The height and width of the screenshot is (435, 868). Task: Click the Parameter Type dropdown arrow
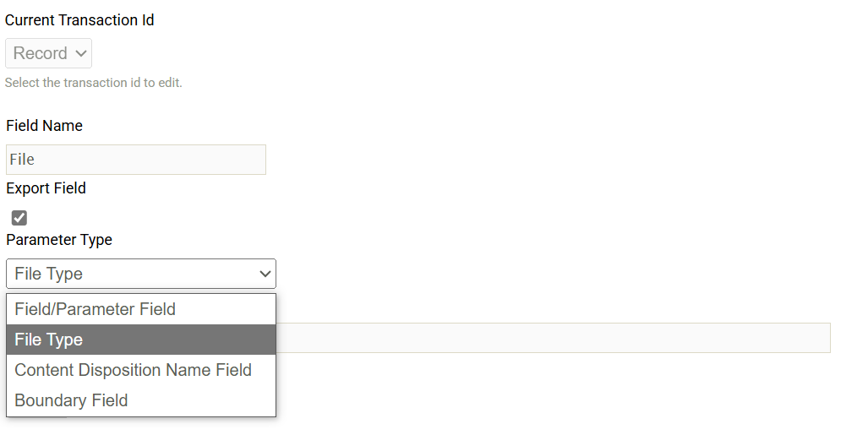coord(265,274)
